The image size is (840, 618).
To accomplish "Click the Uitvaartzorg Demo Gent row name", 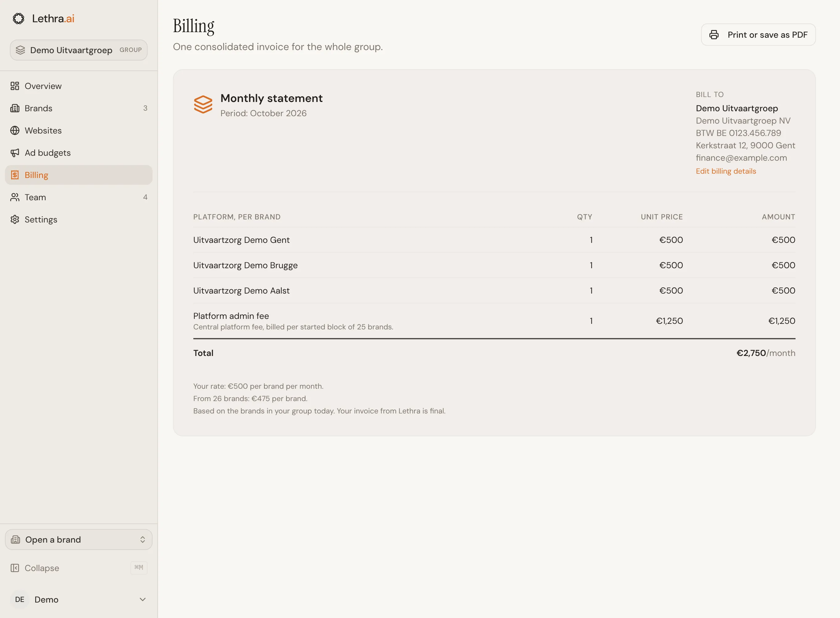I will click(241, 240).
